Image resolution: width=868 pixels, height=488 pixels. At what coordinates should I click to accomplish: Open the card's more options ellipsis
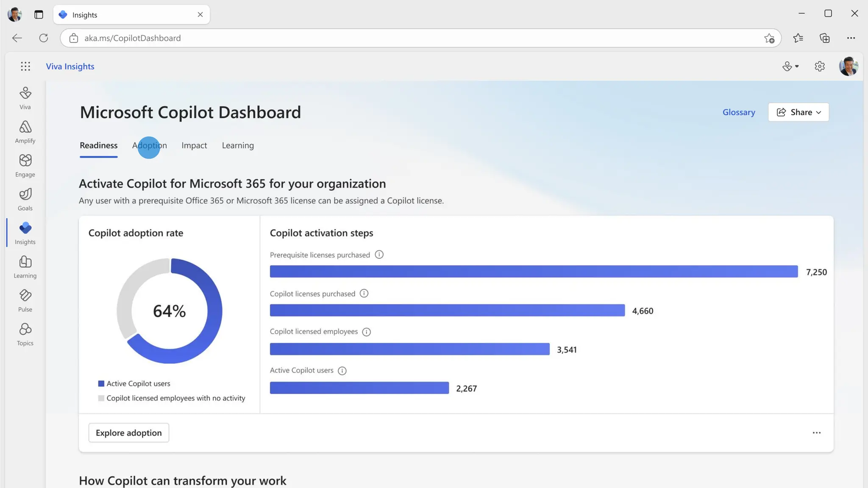(x=816, y=433)
